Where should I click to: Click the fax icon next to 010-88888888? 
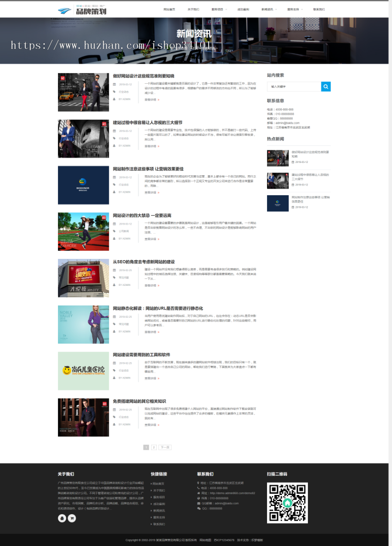tap(198, 498)
